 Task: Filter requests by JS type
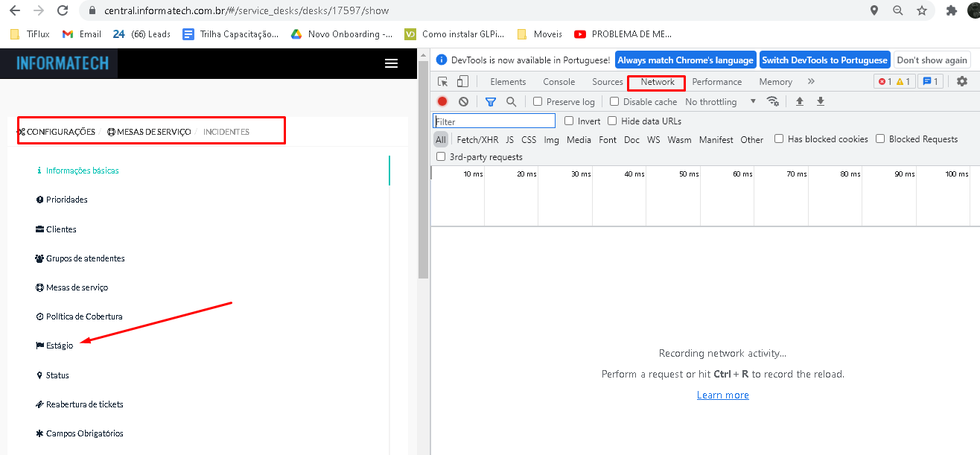[x=509, y=139]
